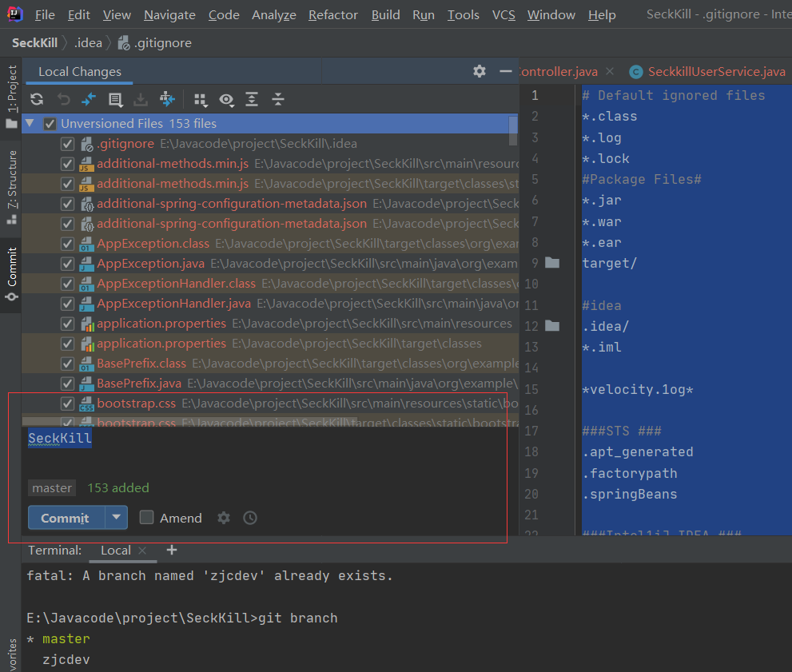
Task: Uncheck AppException.class checkbox
Action: click(67, 244)
